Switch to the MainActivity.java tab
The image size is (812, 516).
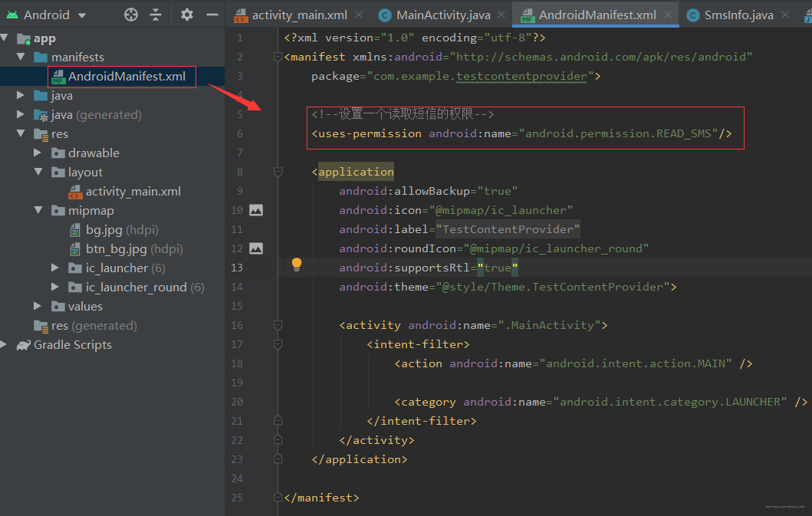(443, 15)
